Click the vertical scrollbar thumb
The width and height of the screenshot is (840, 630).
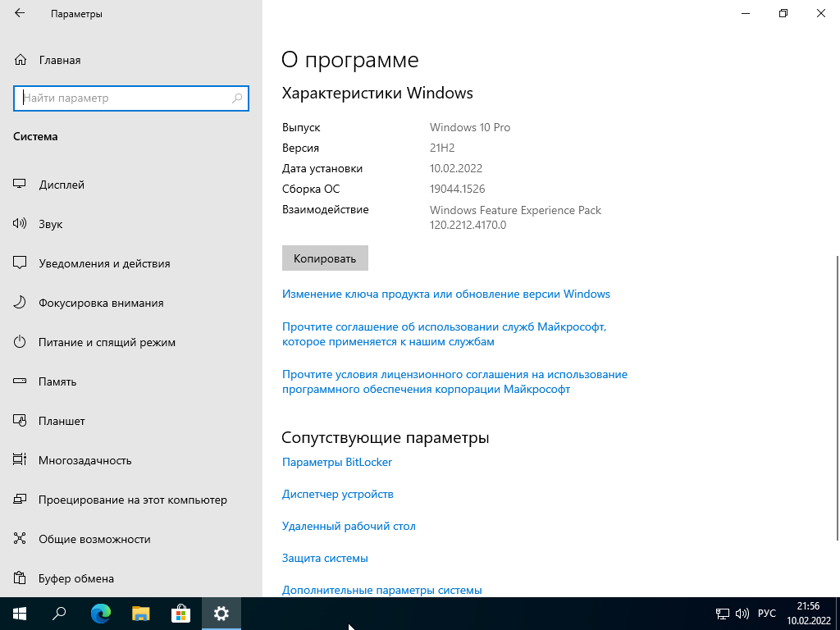838,398
